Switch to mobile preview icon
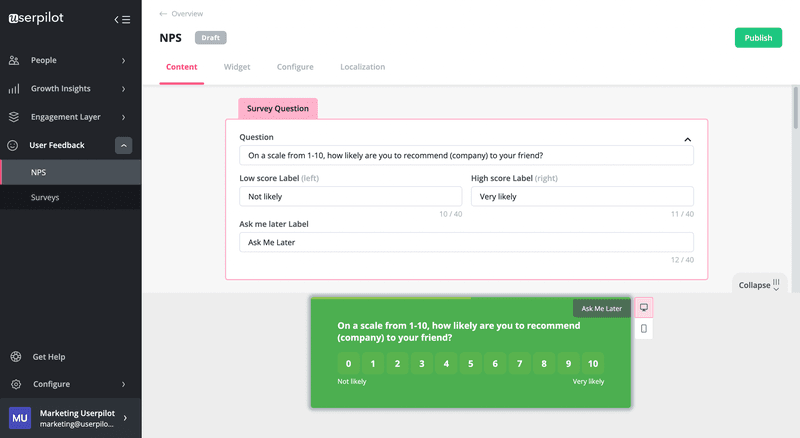This screenshot has width=800, height=438. click(644, 329)
